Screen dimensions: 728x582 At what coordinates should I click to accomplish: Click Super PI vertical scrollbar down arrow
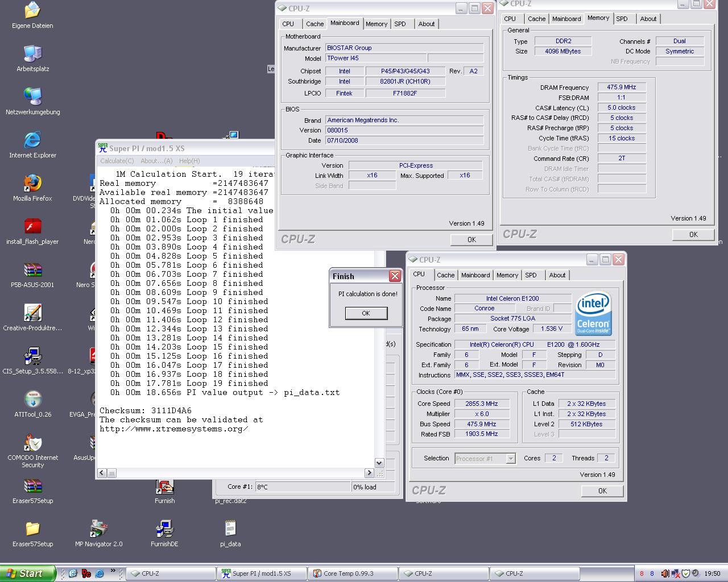[379, 463]
